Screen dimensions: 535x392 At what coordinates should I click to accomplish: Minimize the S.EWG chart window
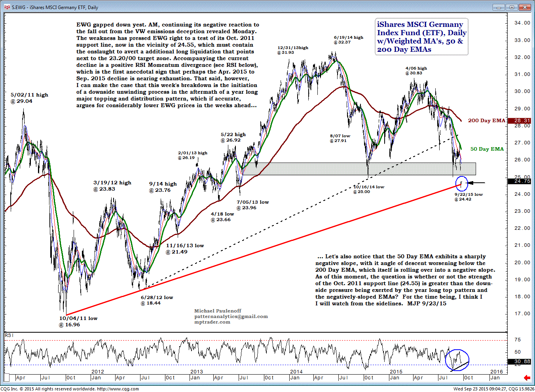[x=499, y=7]
